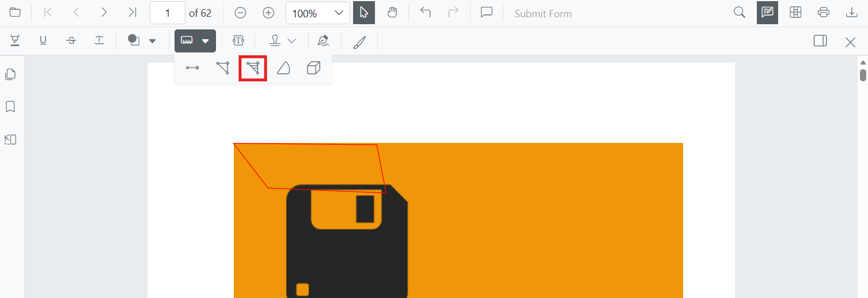
Task: Apply the highlight text annotation tool
Action: click(15, 40)
